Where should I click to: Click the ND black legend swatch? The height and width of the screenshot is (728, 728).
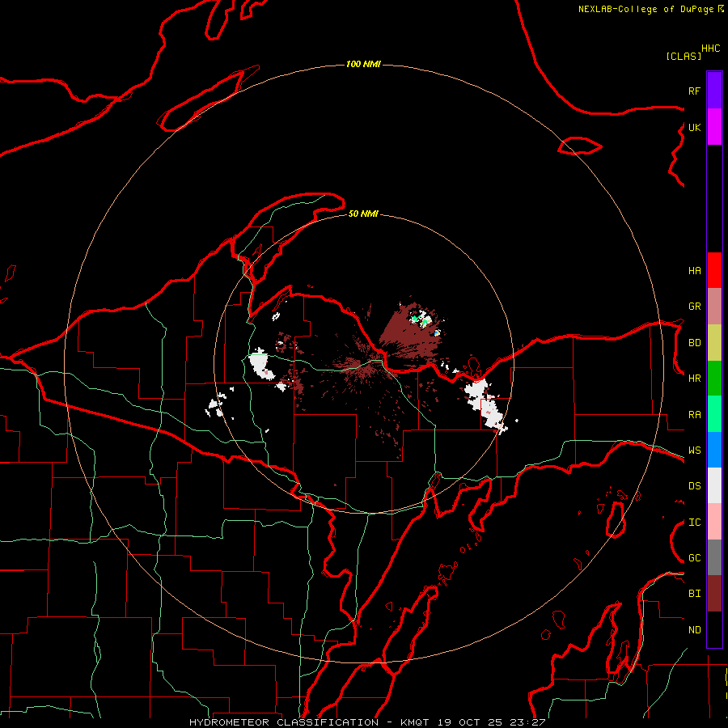tap(714, 629)
